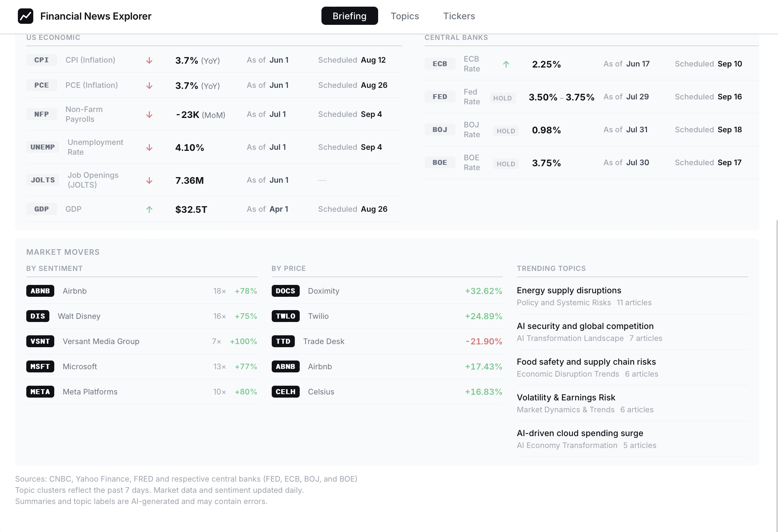Click the ECB central bank badge
The height and width of the screenshot is (532, 778).
440,64
